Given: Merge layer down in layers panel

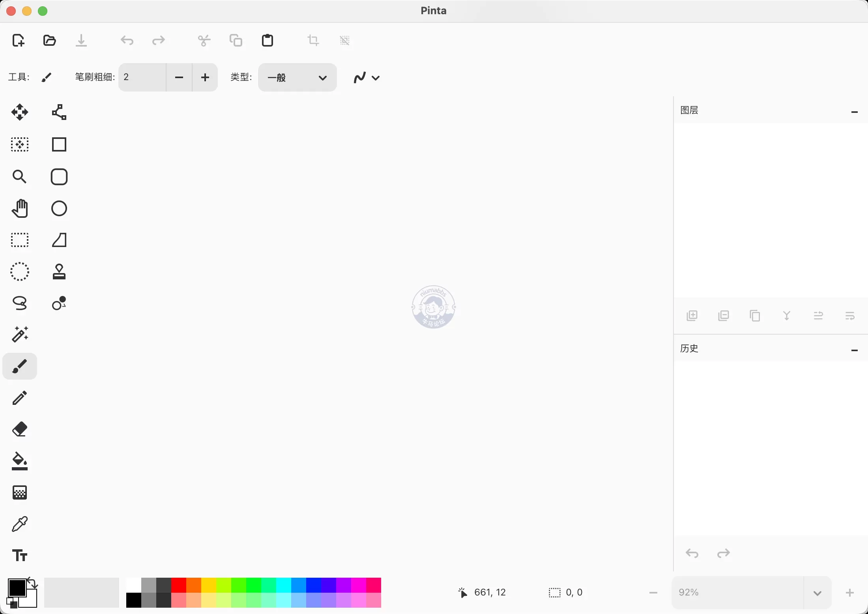Looking at the screenshot, I should [787, 316].
